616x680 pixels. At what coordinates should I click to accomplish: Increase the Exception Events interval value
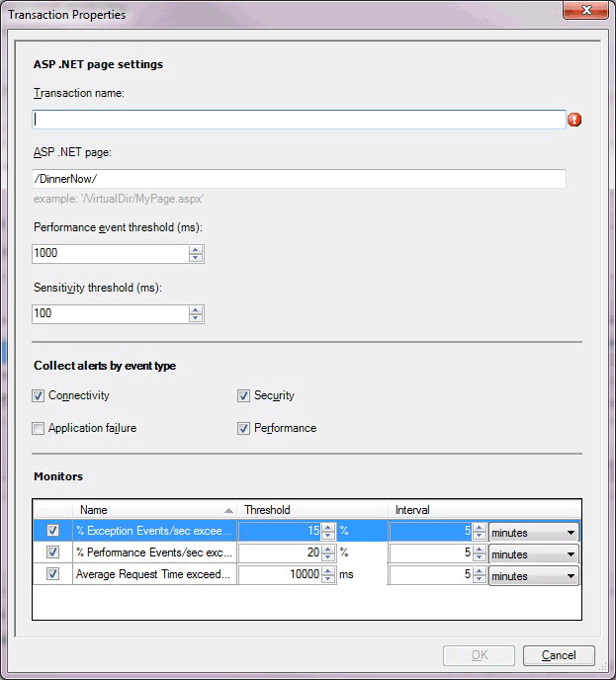pos(480,527)
